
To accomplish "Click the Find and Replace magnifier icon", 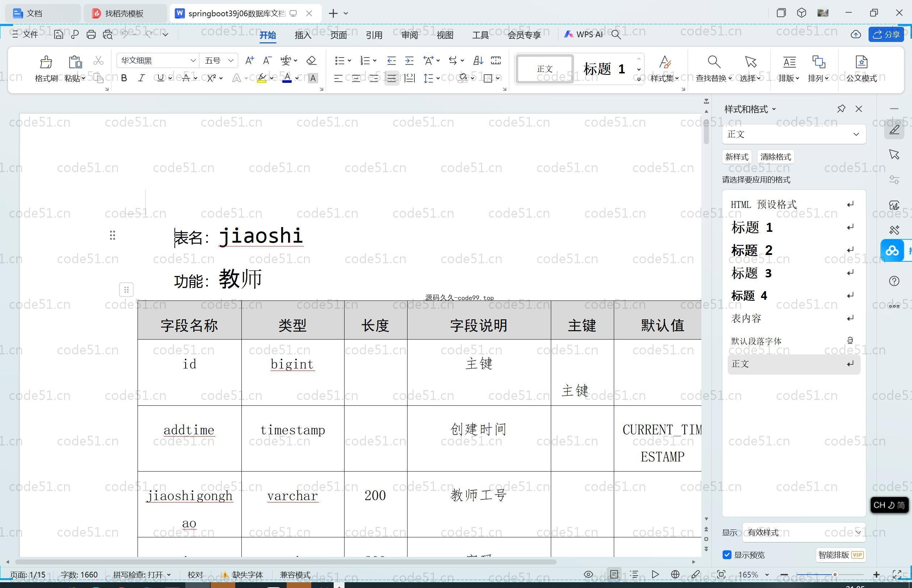I will (x=714, y=62).
